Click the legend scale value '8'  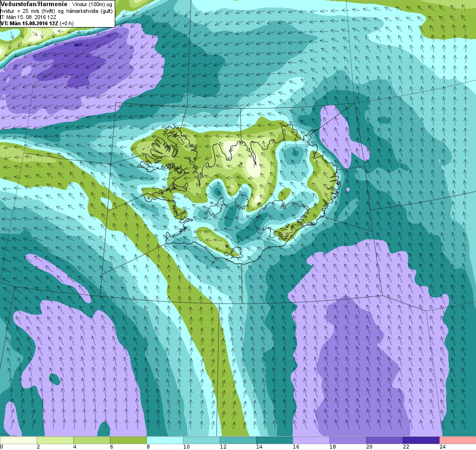point(148,447)
